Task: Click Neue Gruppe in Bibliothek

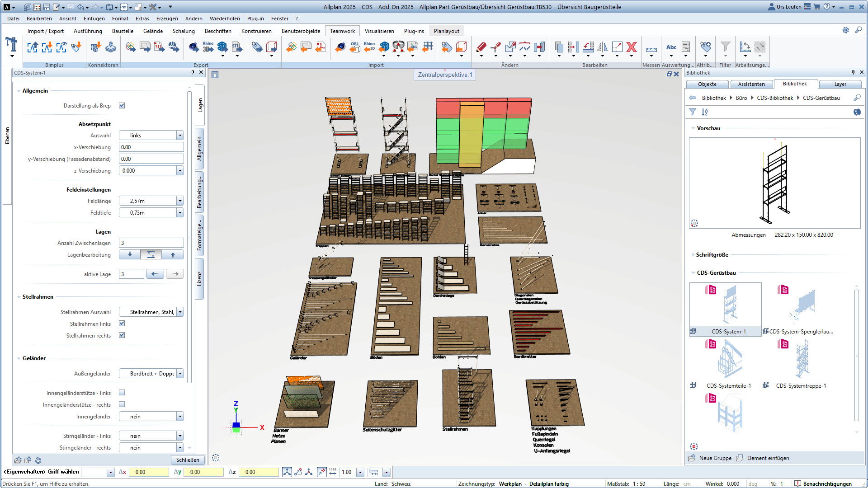Action: [x=710, y=458]
